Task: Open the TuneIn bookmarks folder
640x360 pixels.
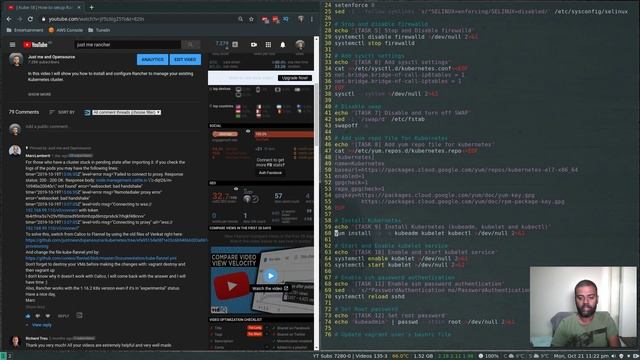Action: [99, 30]
